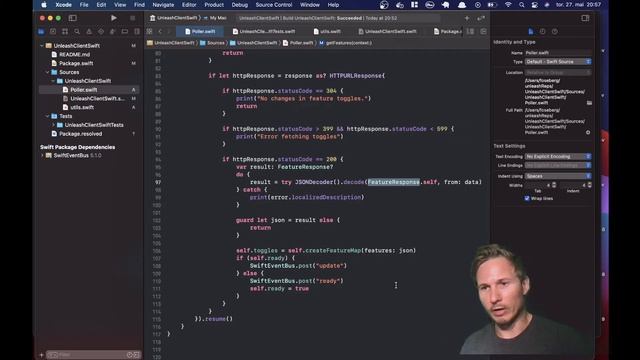The width and height of the screenshot is (640, 360).
Task: Show the History inspector
Action: click(x=542, y=31)
